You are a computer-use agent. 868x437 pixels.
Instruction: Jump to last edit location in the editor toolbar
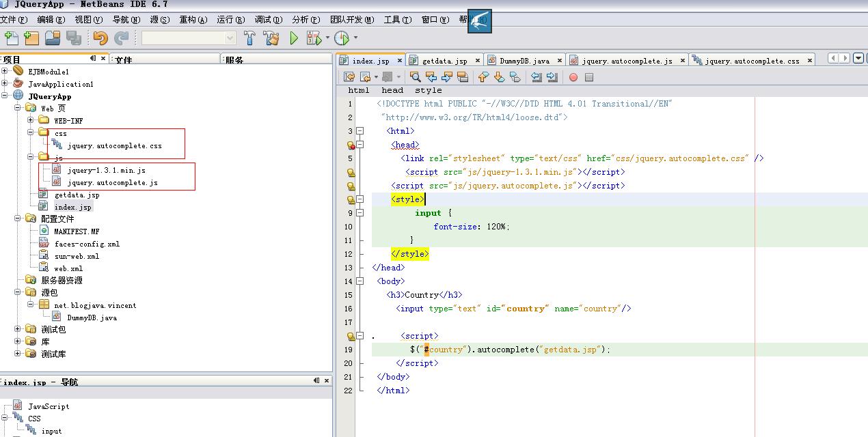coord(349,77)
